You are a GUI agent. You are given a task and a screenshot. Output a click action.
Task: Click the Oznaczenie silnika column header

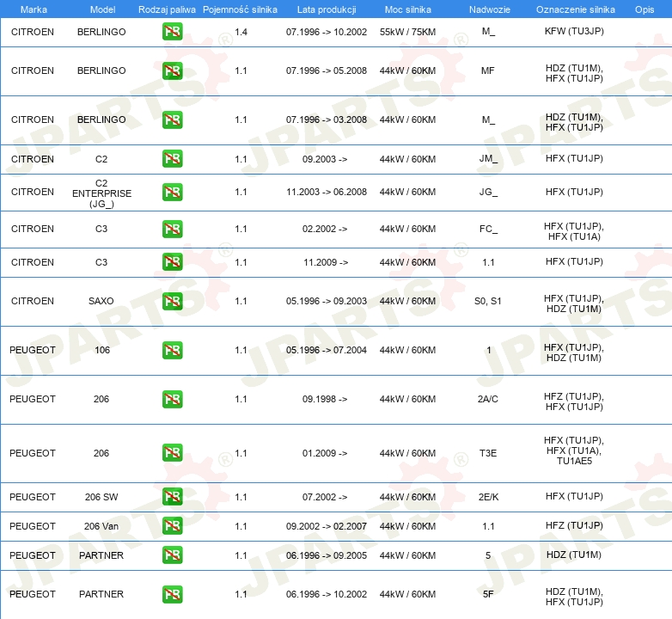576,9
